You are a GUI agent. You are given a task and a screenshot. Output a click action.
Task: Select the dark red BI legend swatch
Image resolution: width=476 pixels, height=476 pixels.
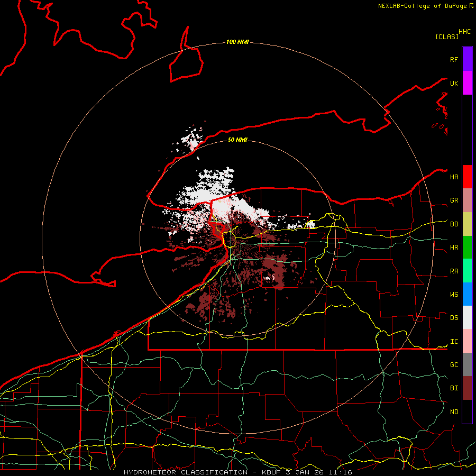tap(467, 388)
